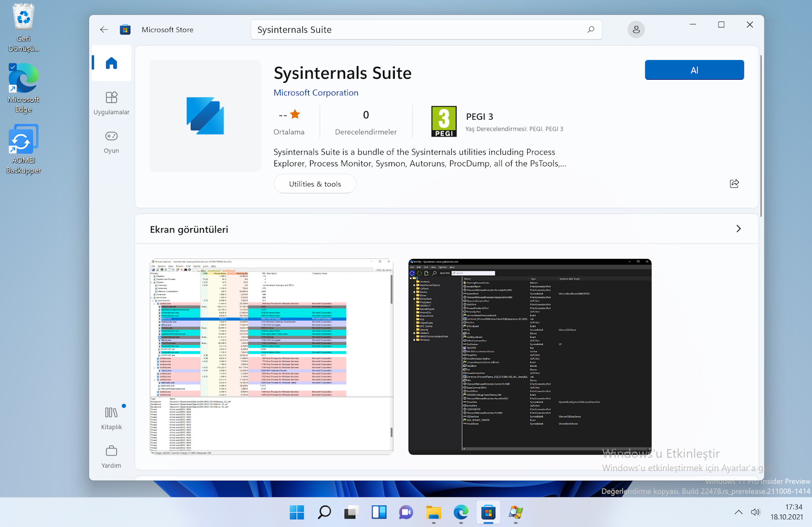The image size is (812, 527).
Task: Click the last pinned taskbar app icon
Action: (x=516, y=512)
